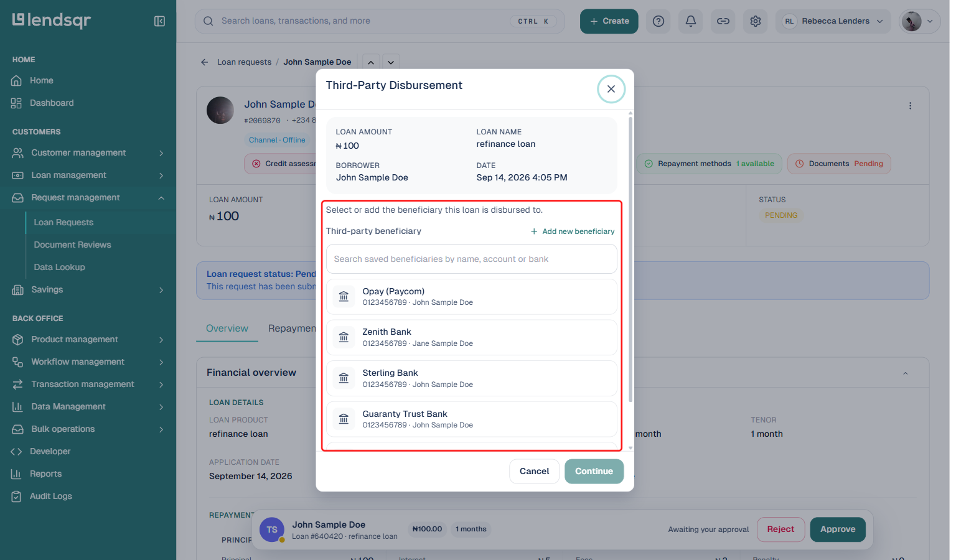Click the Audit Logs clipboard icon
The height and width of the screenshot is (560, 956).
point(17,497)
